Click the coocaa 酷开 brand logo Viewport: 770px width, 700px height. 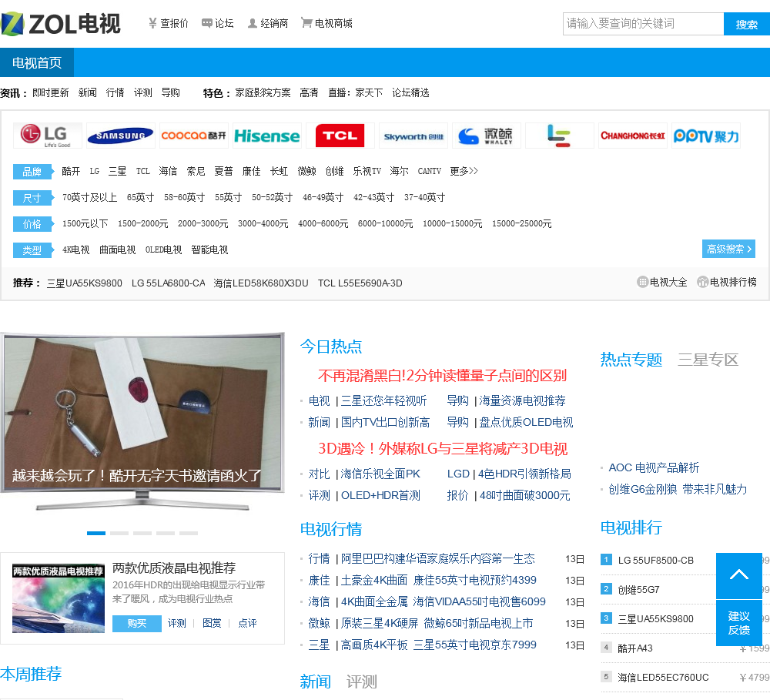click(x=193, y=136)
